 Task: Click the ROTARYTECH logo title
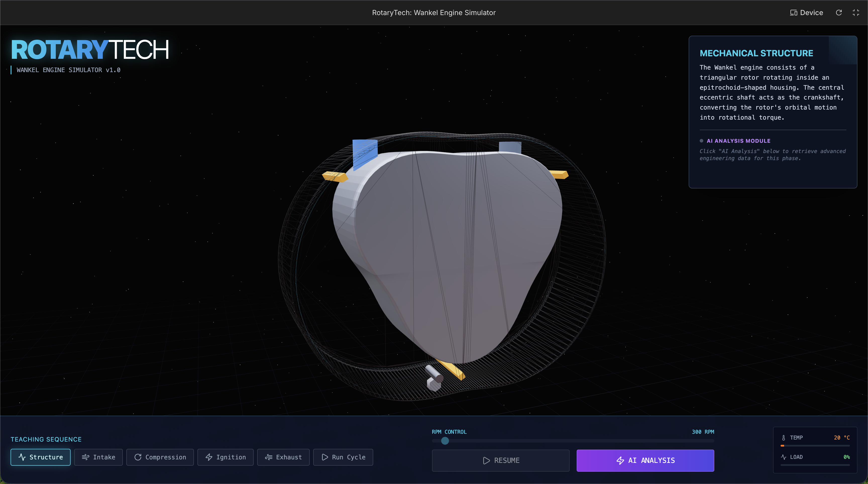[x=90, y=50]
